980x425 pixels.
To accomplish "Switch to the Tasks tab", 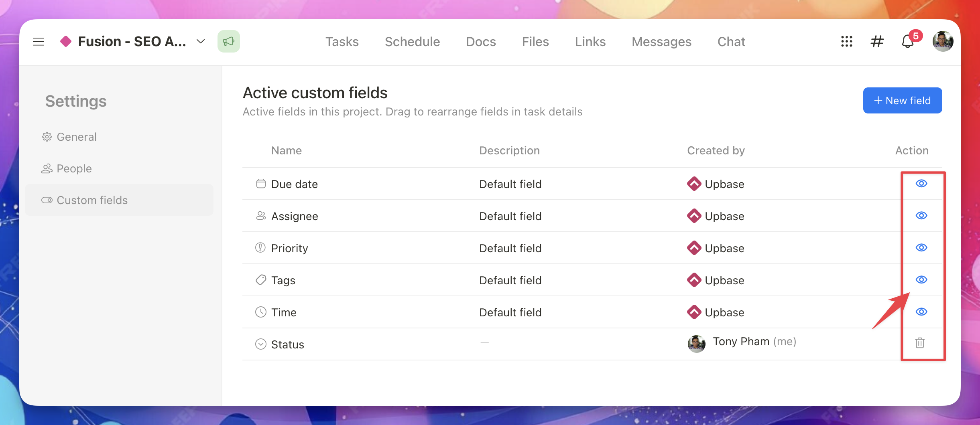I will (342, 42).
